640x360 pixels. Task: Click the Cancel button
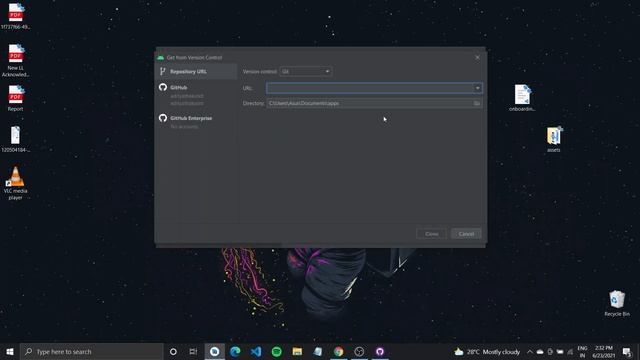point(466,234)
